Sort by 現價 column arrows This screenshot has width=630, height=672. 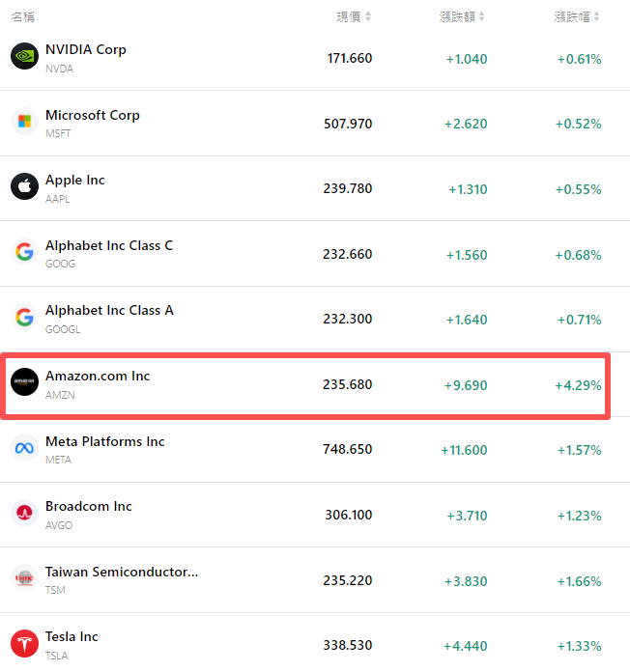pos(368,16)
